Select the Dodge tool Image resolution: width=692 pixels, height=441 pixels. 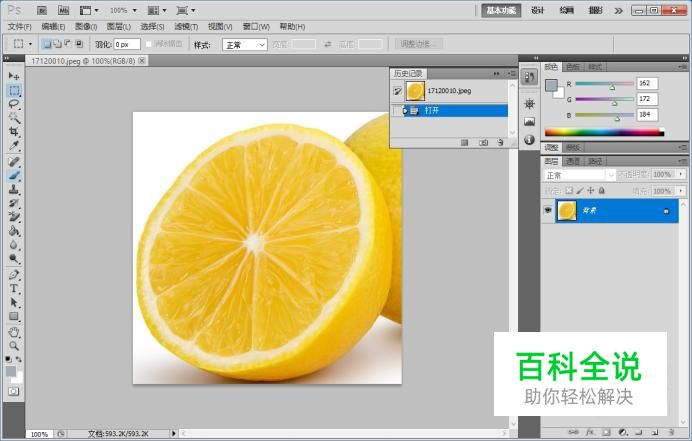[14, 258]
